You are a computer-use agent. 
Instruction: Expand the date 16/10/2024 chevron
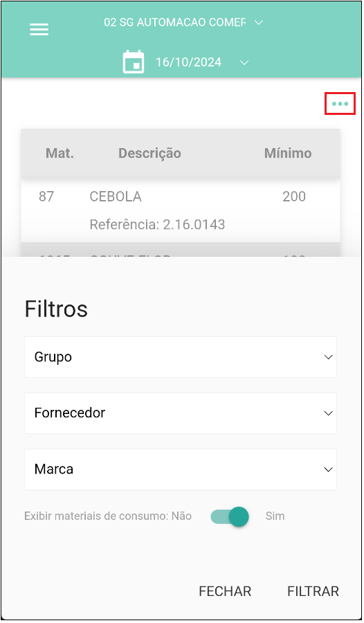pyautogui.click(x=244, y=62)
